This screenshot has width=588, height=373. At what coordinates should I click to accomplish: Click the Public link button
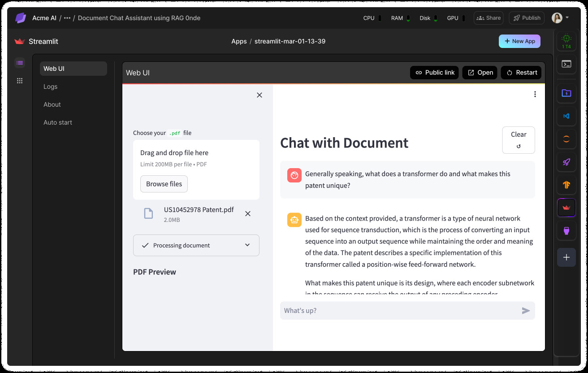(434, 73)
